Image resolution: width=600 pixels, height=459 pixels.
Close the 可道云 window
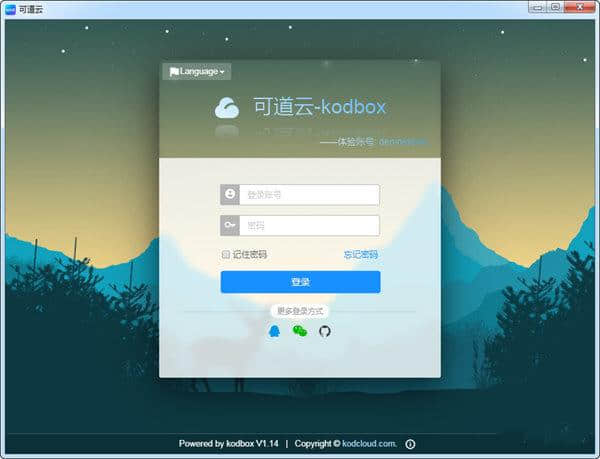click(x=580, y=7)
